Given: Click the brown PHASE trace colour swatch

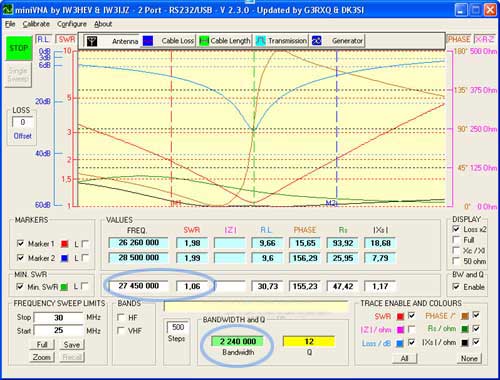Looking at the screenshot, I should click(x=464, y=316).
